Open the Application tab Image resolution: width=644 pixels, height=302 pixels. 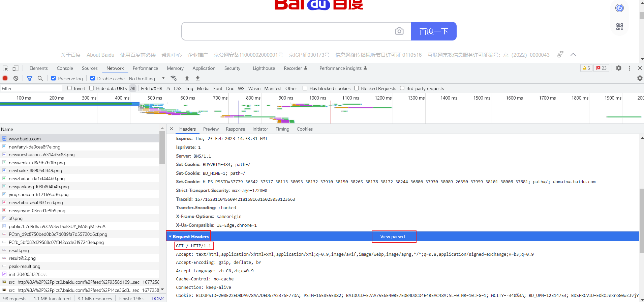[204, 68]
